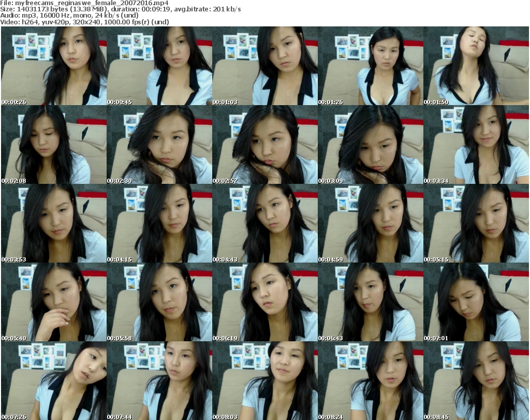Click the thumbnail frame stamped 00:04:15

point(159,224)
